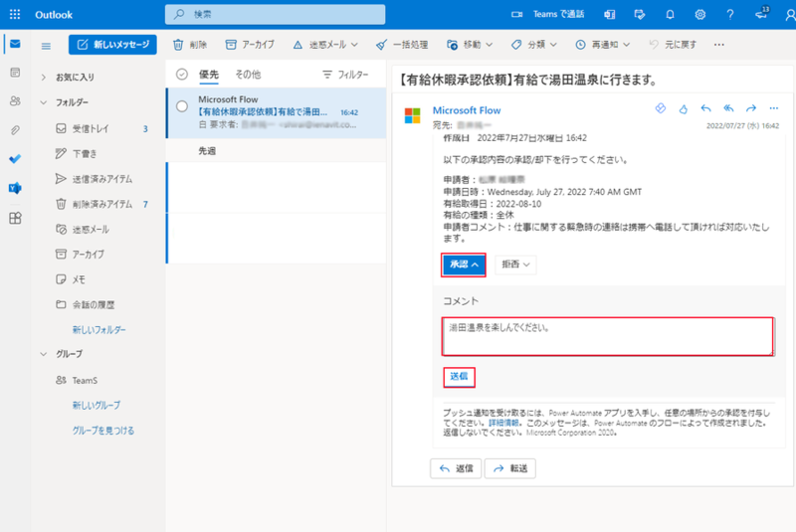Screen dimensions: 796x532
Task: Click the apps diamond icon on message
Action: click(x=661, y=108)
